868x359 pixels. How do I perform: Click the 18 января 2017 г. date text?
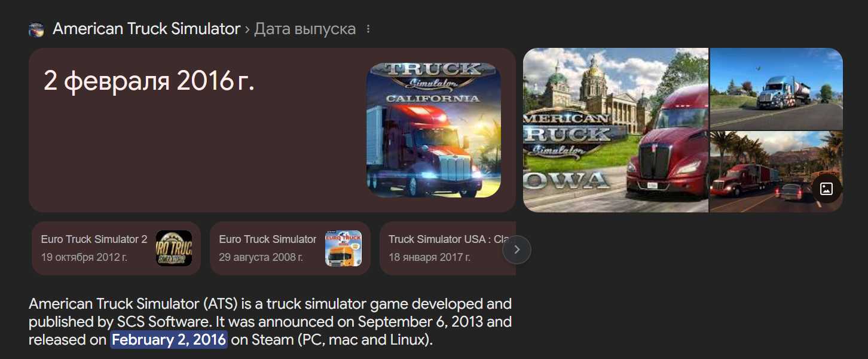pyautogui.click(x=429, y=258)
